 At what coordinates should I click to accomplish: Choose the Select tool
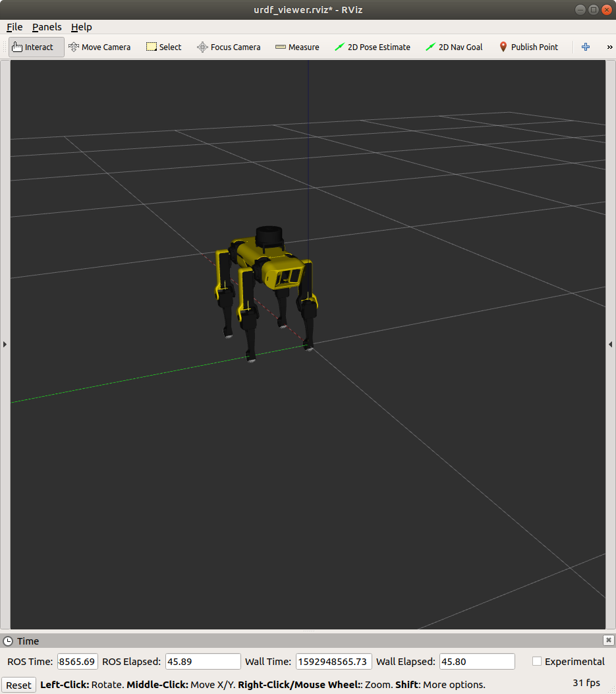[x=164, y=47]
